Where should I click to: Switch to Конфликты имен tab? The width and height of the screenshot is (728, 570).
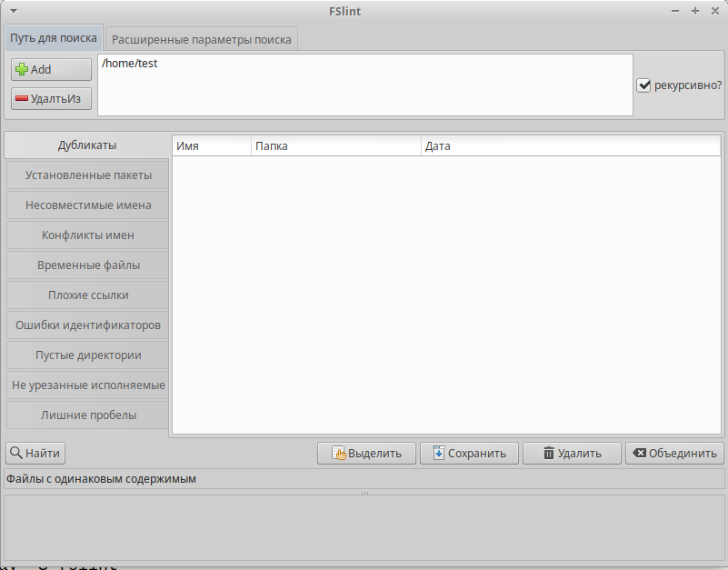pos(88,235)
